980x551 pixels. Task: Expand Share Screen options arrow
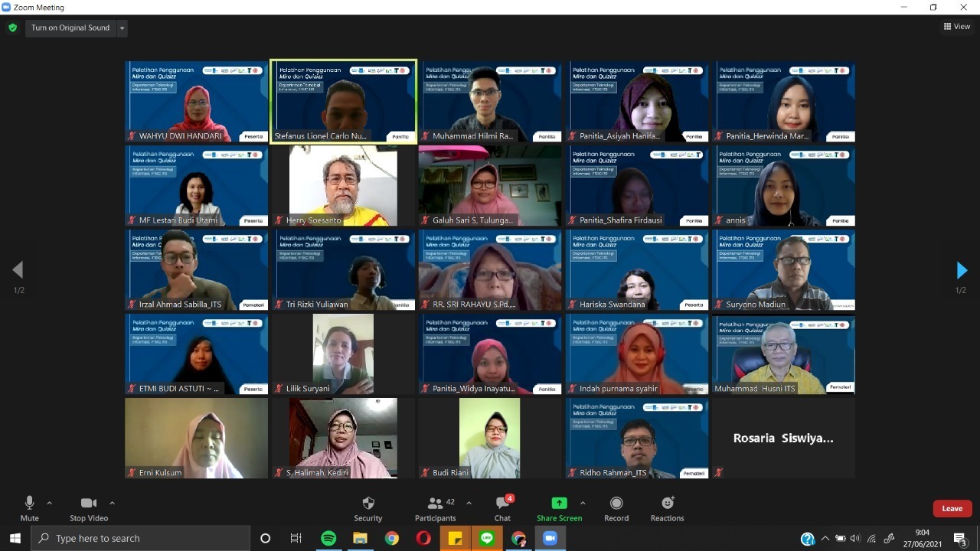click(583, 503)
